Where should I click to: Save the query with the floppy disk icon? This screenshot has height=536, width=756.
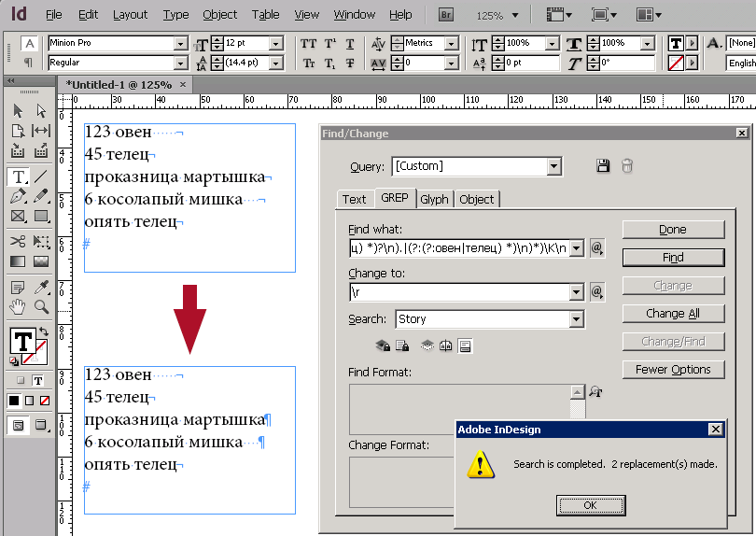pyautogui.click(x=603, y=166)
